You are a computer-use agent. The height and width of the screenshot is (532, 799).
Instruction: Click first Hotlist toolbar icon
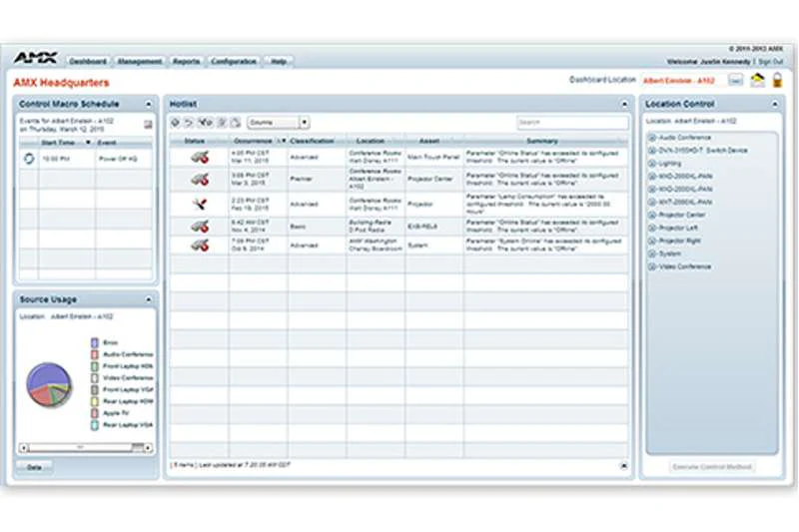coord(176,122)
